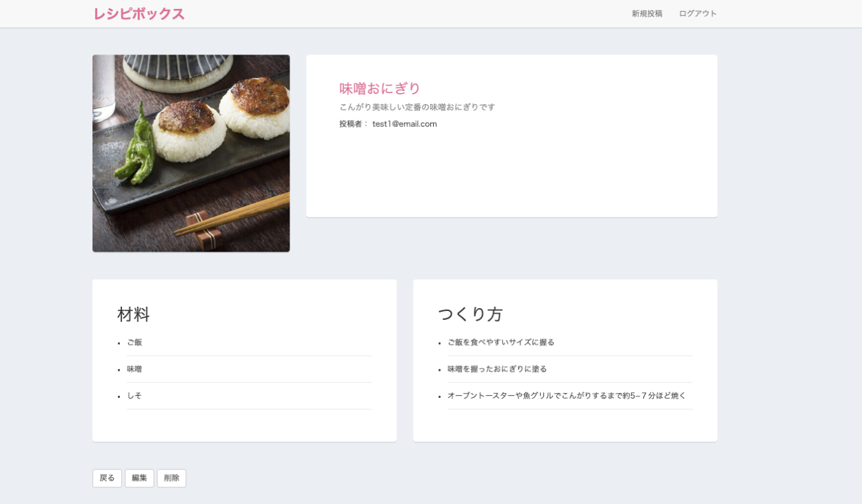Image resolution: width=862 pixels, height=504 pixels.
Task: Click the つくり方 heading
Action: [470, 314]
